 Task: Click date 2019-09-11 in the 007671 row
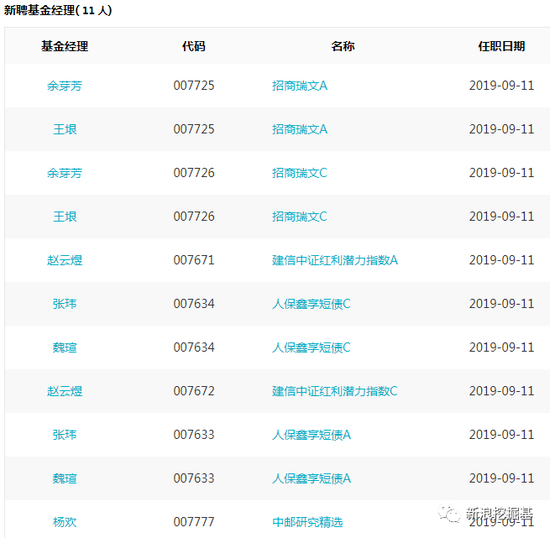pos(502,260)
